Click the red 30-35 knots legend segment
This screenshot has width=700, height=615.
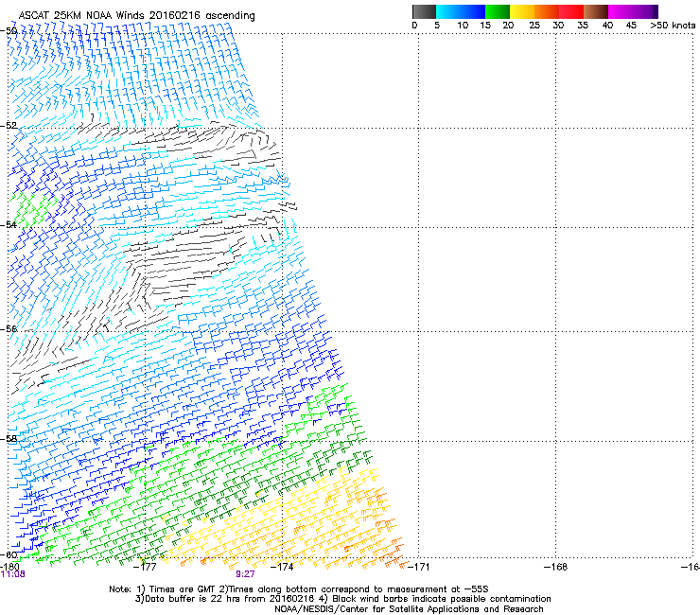click(571, 11)
